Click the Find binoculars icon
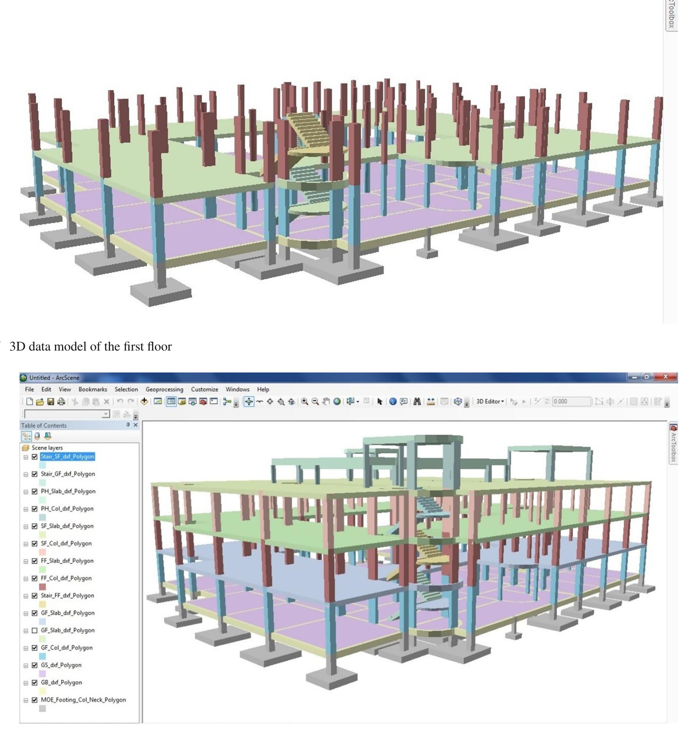The width and height of the screenshot is (700, 739). pos(417,402)
